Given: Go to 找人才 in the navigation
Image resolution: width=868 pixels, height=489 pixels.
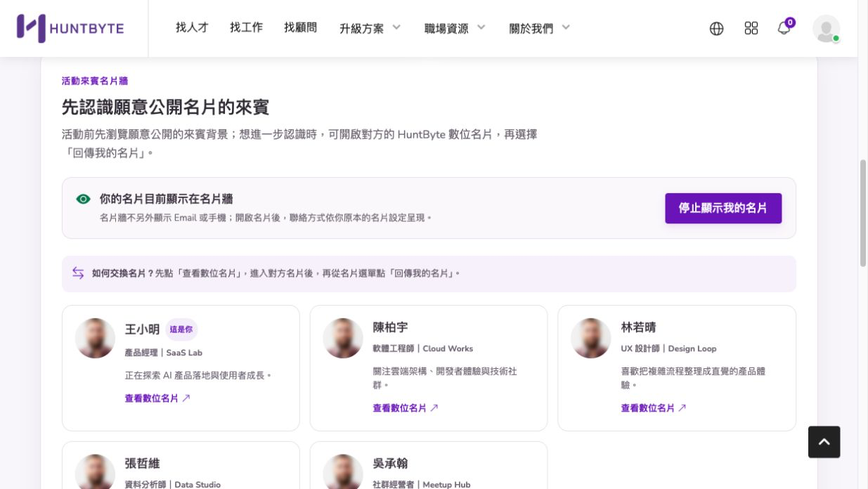Looking at the screenshot, I should click(193, 27).
